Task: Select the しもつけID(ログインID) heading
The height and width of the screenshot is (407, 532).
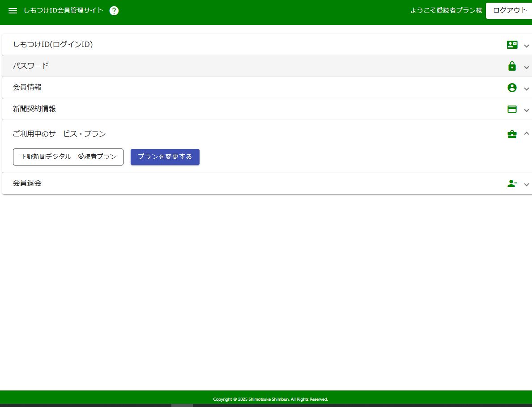Action: [x=53, y=44]
